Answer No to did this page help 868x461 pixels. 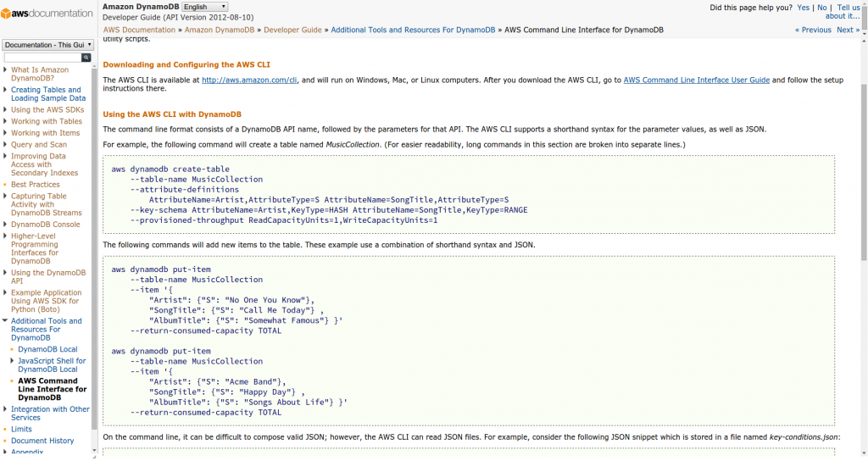822,8
